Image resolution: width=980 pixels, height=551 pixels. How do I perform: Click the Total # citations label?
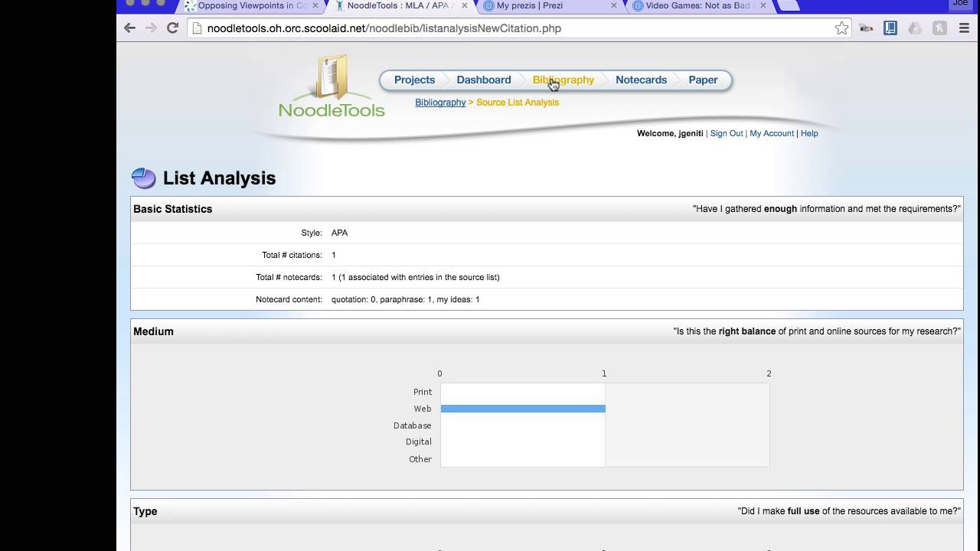tap(292, 255)
